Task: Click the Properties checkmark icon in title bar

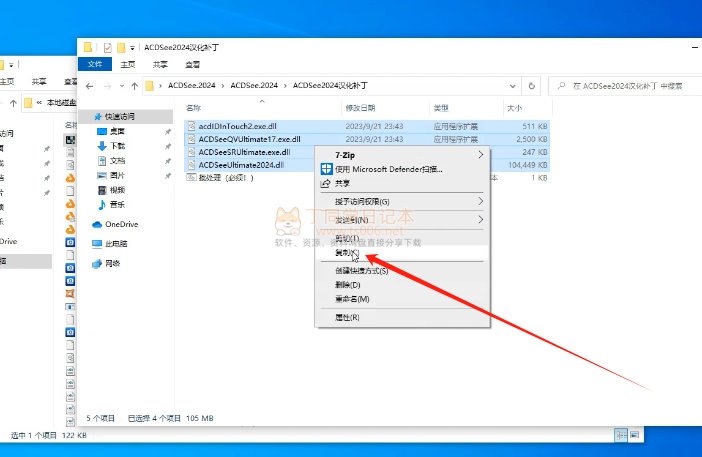Action: [107, 47]
